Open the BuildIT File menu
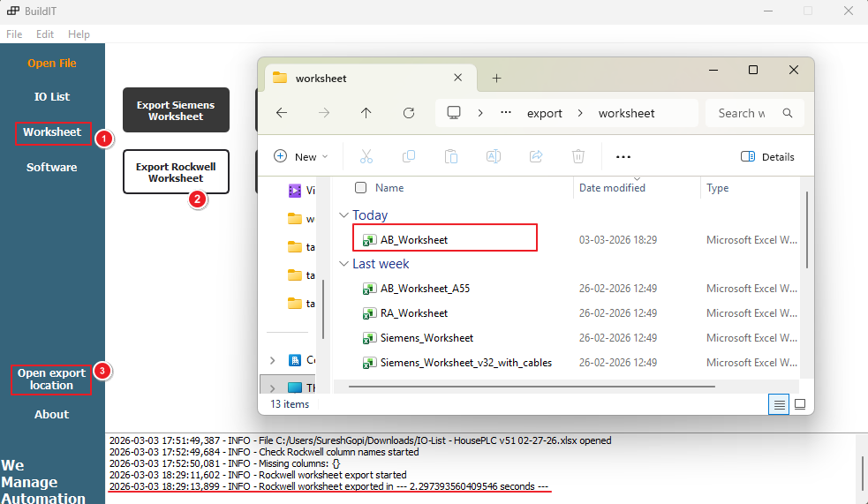The height and width of the screenshot is (504, 868). [14, 34]
